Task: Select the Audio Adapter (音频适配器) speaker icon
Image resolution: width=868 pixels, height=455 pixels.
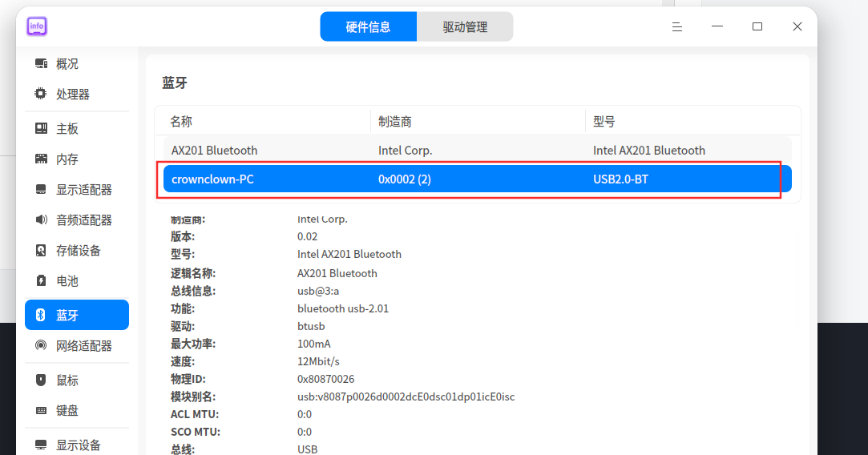Action: [x=41, y=220]
